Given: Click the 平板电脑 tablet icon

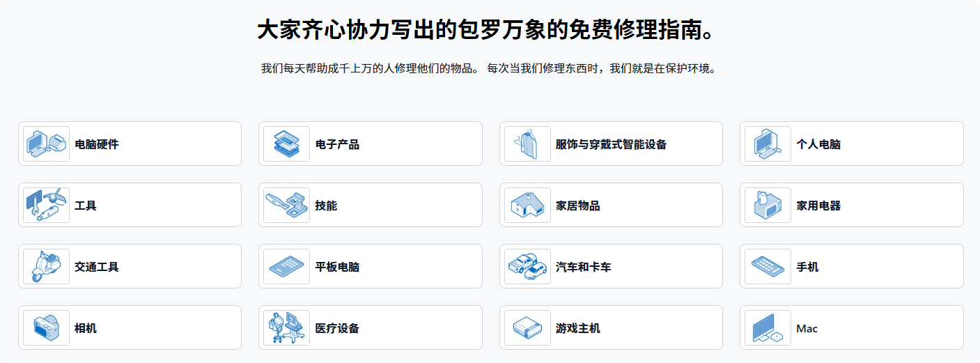Looking at the screenshot, I should pos(286,267).
